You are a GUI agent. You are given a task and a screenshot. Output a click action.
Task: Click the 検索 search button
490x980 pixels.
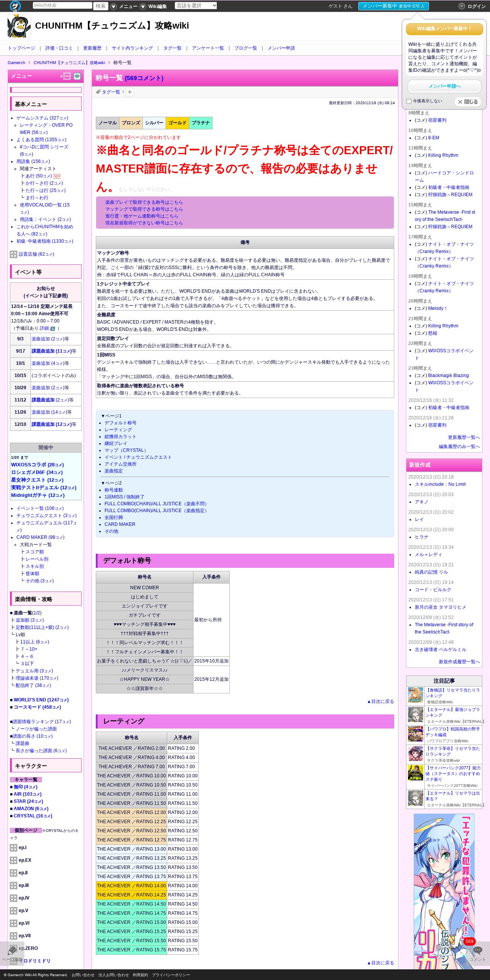click(x=101, y=6)
